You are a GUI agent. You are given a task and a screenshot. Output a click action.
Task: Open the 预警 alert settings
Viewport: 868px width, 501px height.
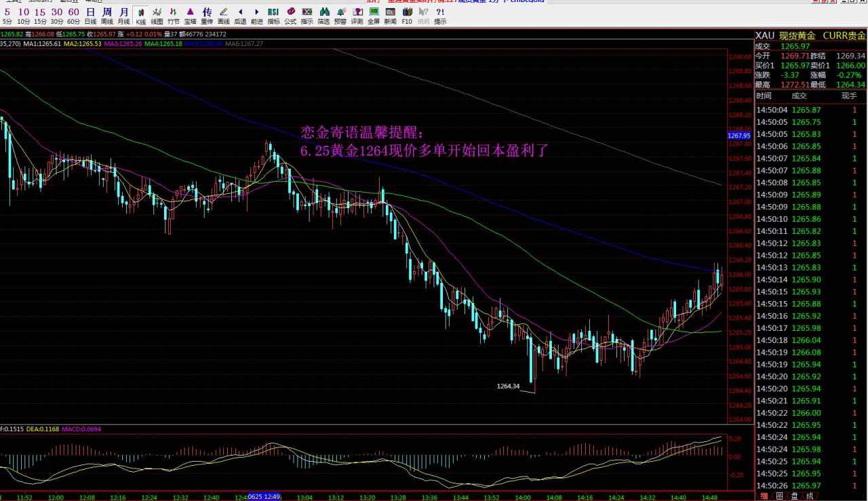(x=340, y=16)
